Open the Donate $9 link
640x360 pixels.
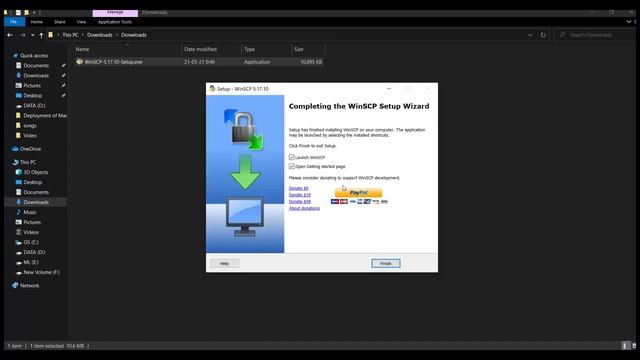point(298,188)
